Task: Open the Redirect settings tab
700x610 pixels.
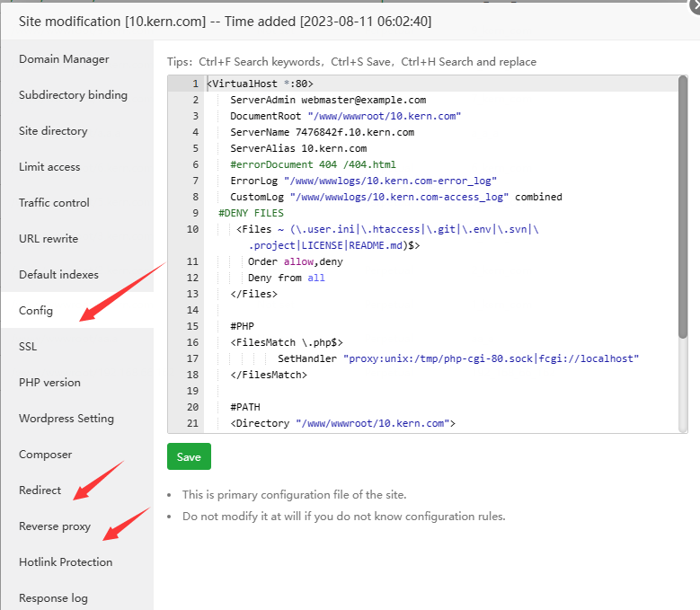Action: 40,491
